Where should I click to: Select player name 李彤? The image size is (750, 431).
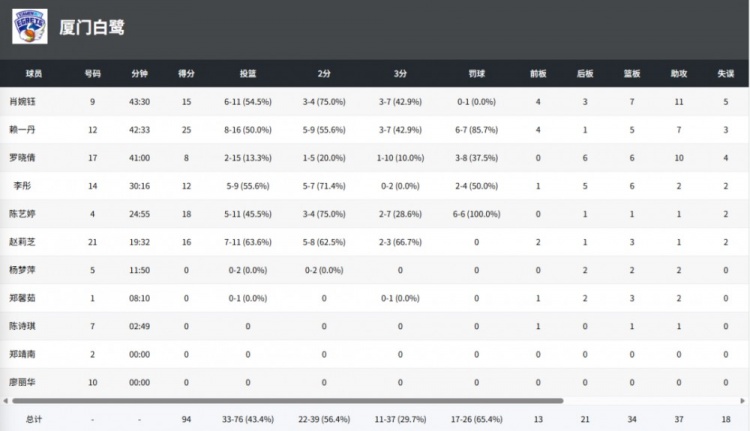pos(22,186)
